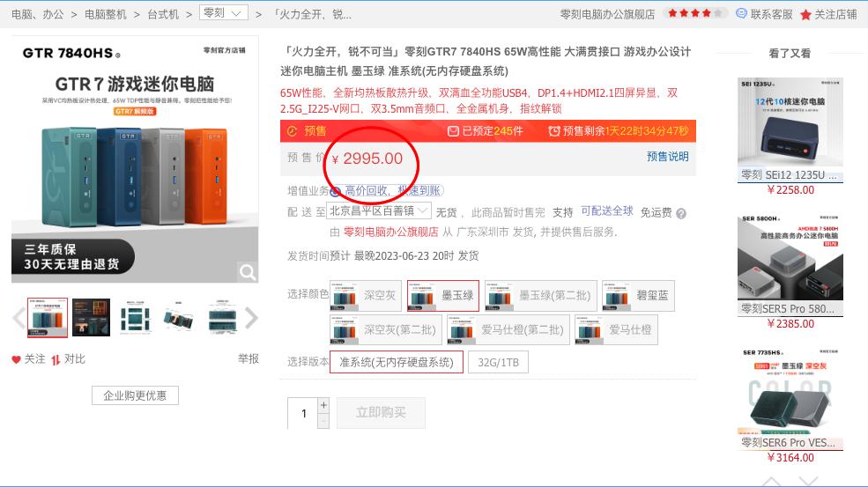Click the 可配送全球 link
Image resolution: width=868 pixels, height=487 pixels.
coord(606,210)
